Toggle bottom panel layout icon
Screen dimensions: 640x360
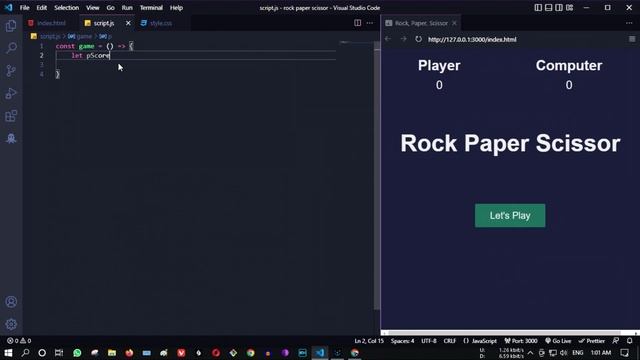549,7
